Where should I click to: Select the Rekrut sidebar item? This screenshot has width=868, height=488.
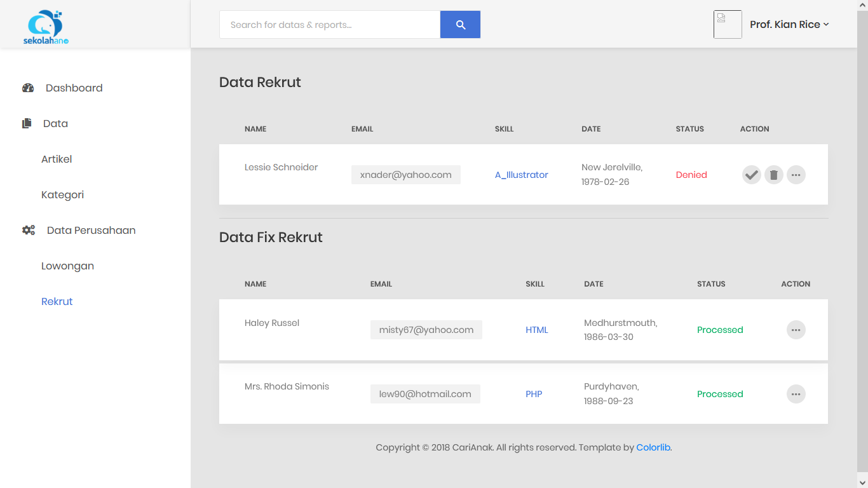[57, 301]
